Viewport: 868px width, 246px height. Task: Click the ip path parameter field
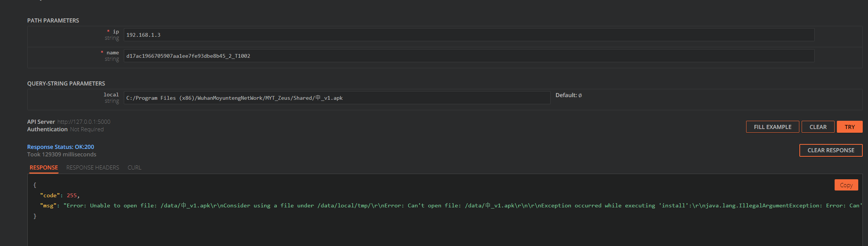469,35
